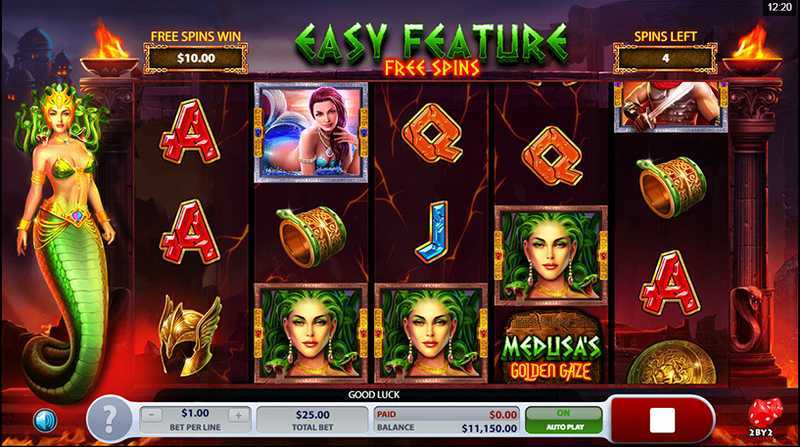The image size is (800, 447).
Task: Click the Total Bet $25.00 display
Action: (312, 420)
